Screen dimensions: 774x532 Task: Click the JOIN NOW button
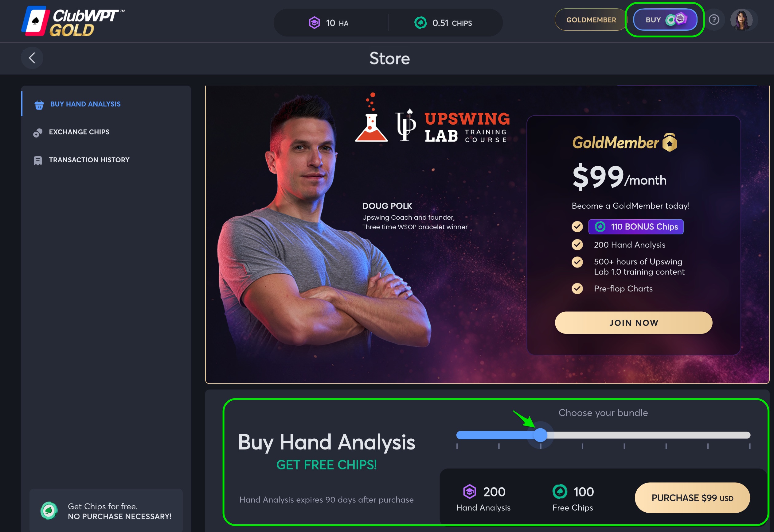tap(634, 323)
